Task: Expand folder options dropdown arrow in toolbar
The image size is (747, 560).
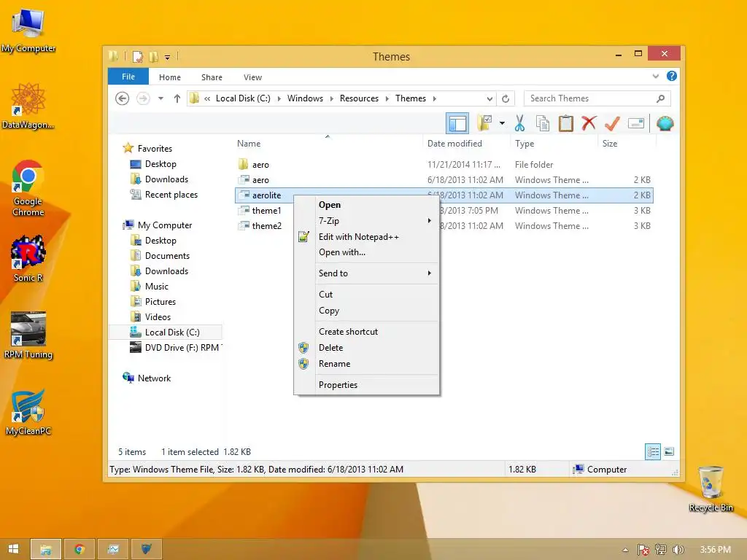Action: click(502, 123)
